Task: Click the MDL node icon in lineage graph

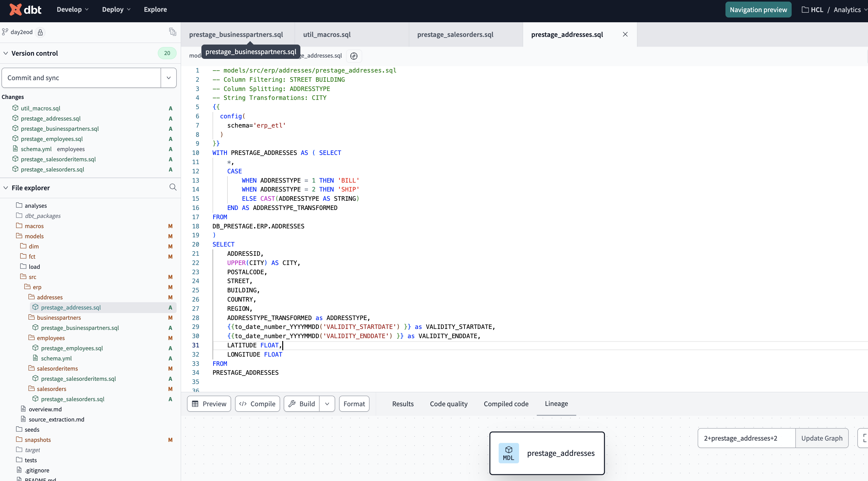Action: (x=508, y=453)
